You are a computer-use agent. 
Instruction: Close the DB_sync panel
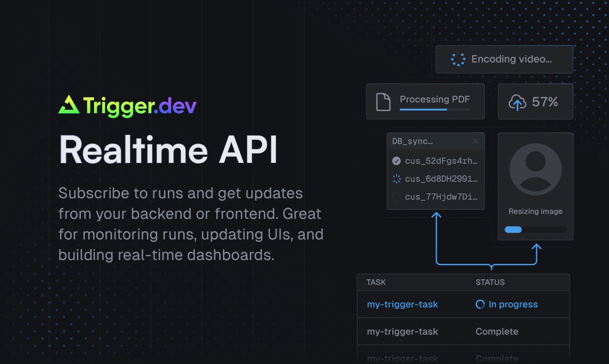tap(475, 141)
